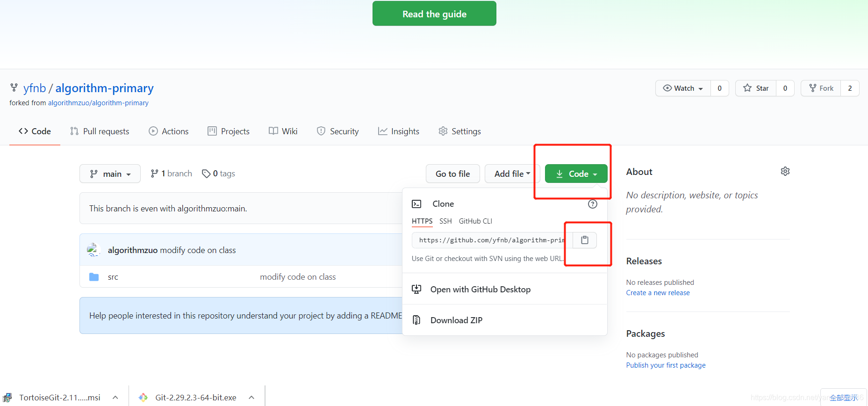Open the src row commit message
868x406 pixels.
click(x=298, y=277)
